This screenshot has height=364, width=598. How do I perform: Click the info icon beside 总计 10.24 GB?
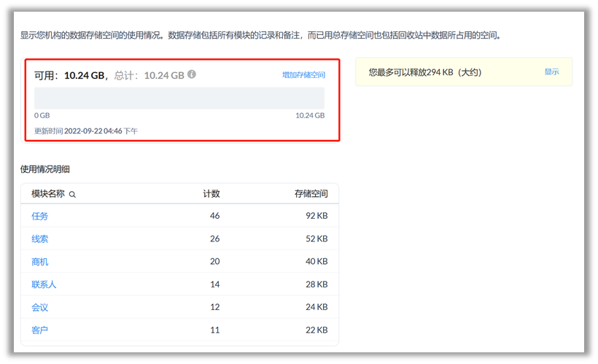click(x=192, y=74)
